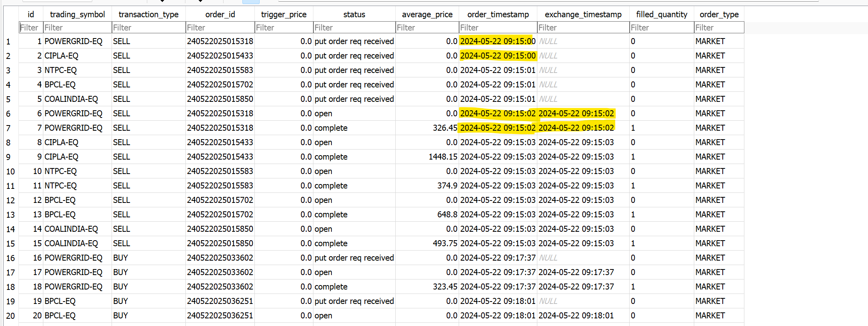868x326 pixels.
Task: Focus the status filter field
Action: coord(354,27)
